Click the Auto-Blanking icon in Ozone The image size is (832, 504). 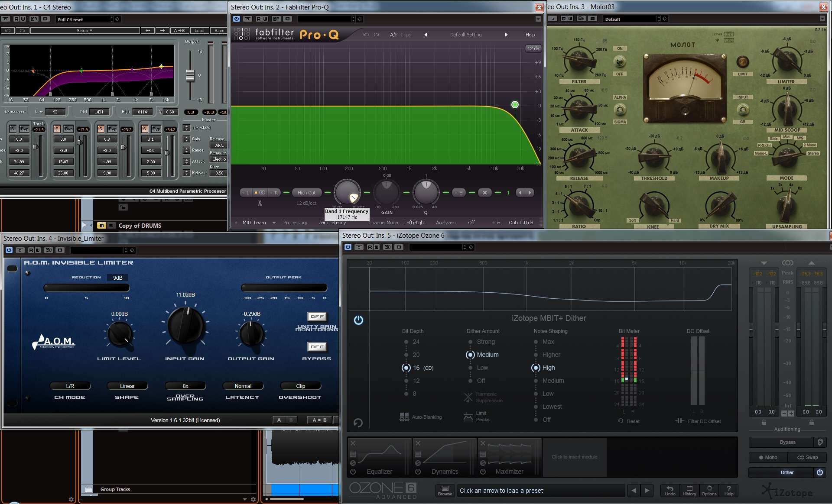[404, 417]
